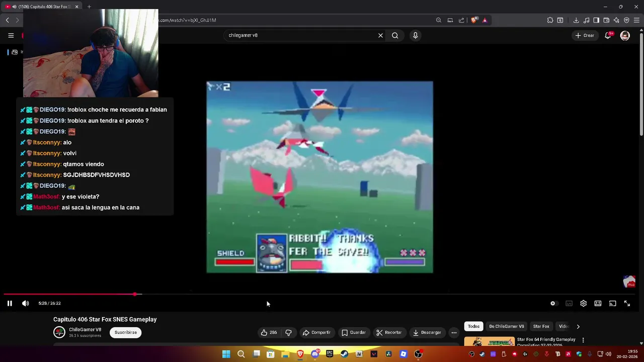Save the video with the Guardar button
The image size is (644, 362).
click(353, 332)
